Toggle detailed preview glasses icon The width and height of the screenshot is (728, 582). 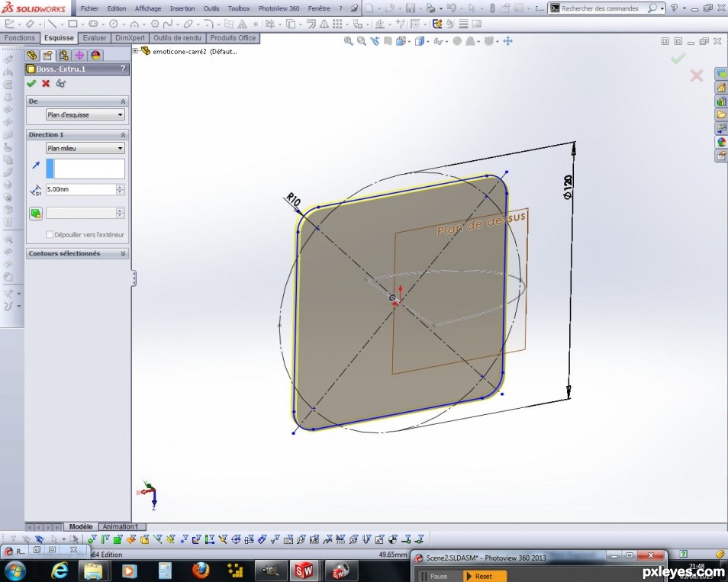[x=61, y=83]
